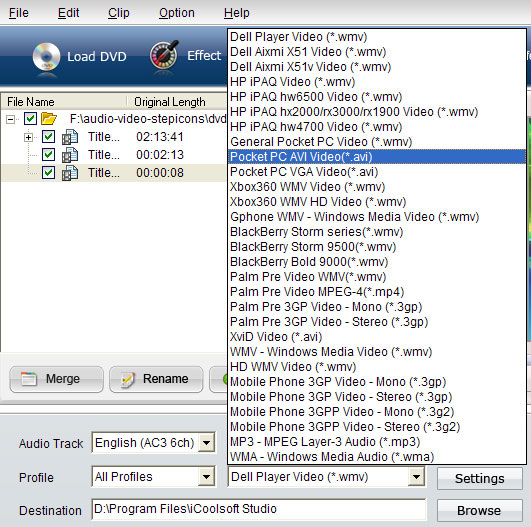Viewport: 531px width, 527px height.
Task: Click the Load DVD disc icon
Action: tap(46, 57)
